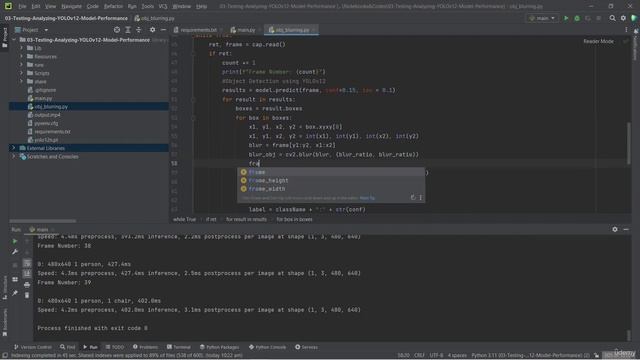This screenshot has height=360, width=640.
Task: Toggle scroll to end in Run panel
Action: [27, 273]
